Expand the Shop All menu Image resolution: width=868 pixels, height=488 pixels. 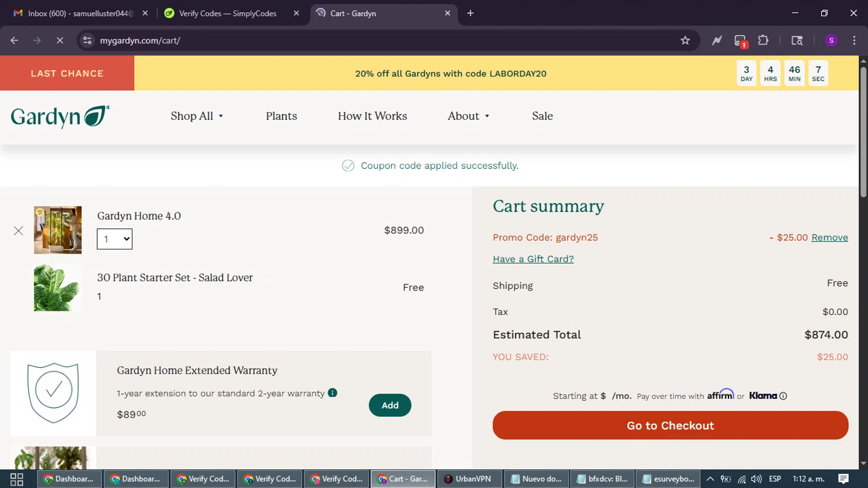[197, 116]
